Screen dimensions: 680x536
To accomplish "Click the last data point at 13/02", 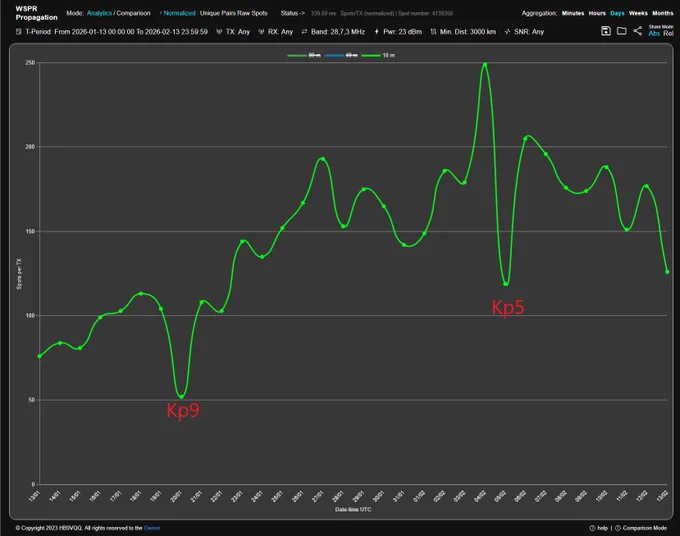I will pos(667,272).
